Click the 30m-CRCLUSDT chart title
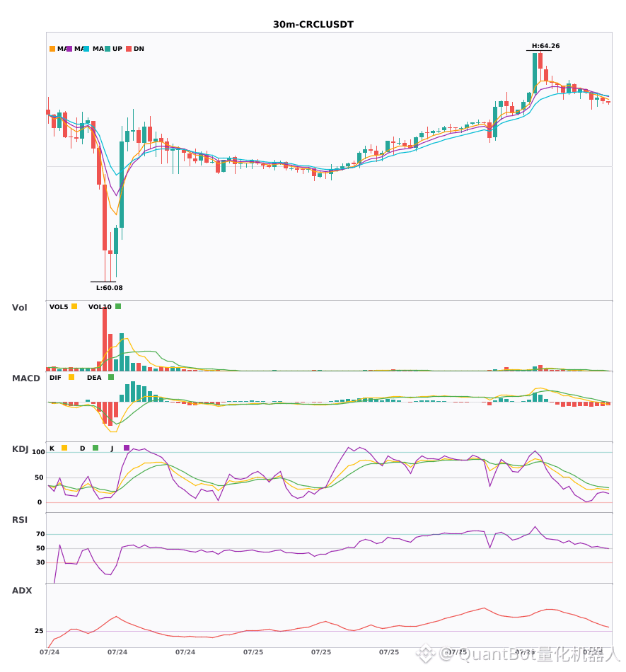The width and height of the screenshot is (626, 672). tap(313, 25)
